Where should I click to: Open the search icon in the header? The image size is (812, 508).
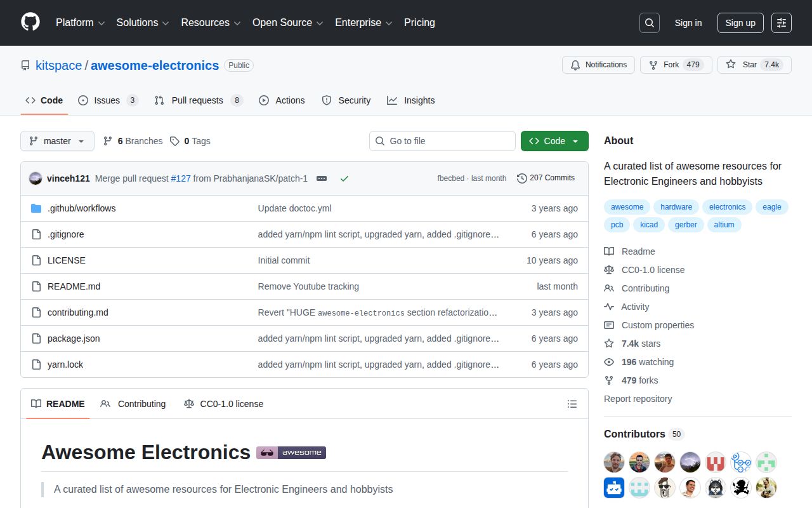click(x=649, y=22)
